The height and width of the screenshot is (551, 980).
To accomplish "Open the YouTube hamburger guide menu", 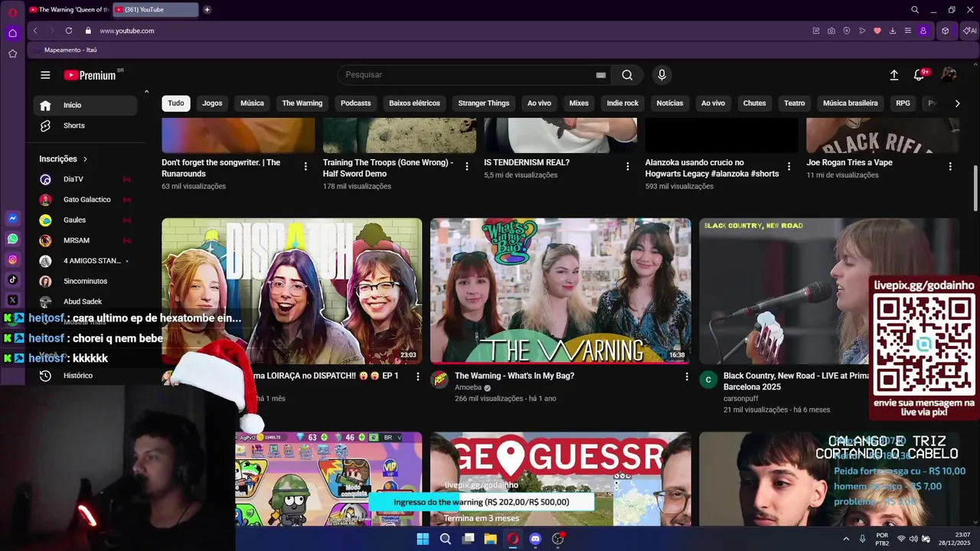I will (x=45, y=75).
